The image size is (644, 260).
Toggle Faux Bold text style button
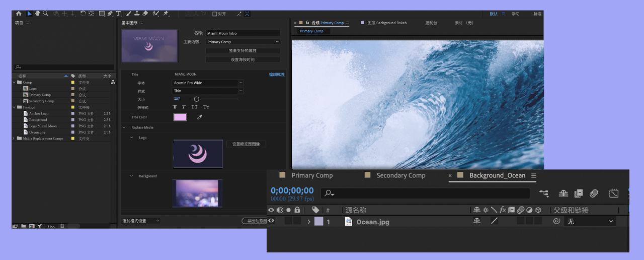[175, 107]
